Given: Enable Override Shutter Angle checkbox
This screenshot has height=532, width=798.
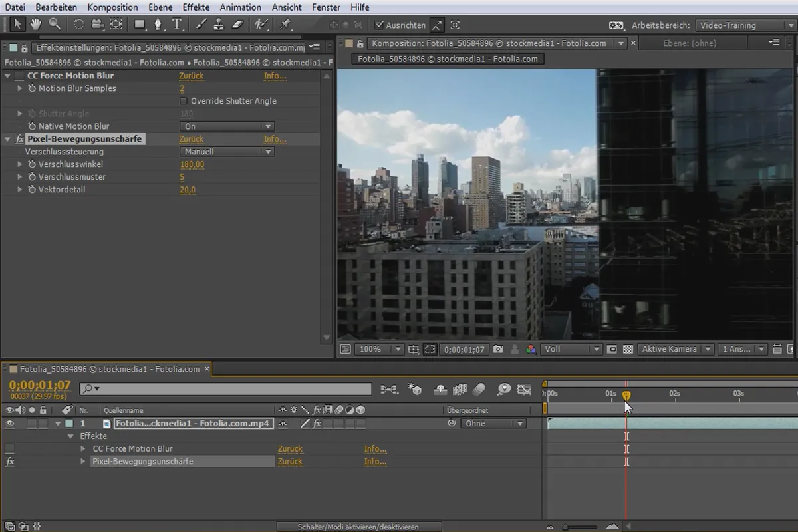Looking at the screenshot, I should tap(184, 101).
